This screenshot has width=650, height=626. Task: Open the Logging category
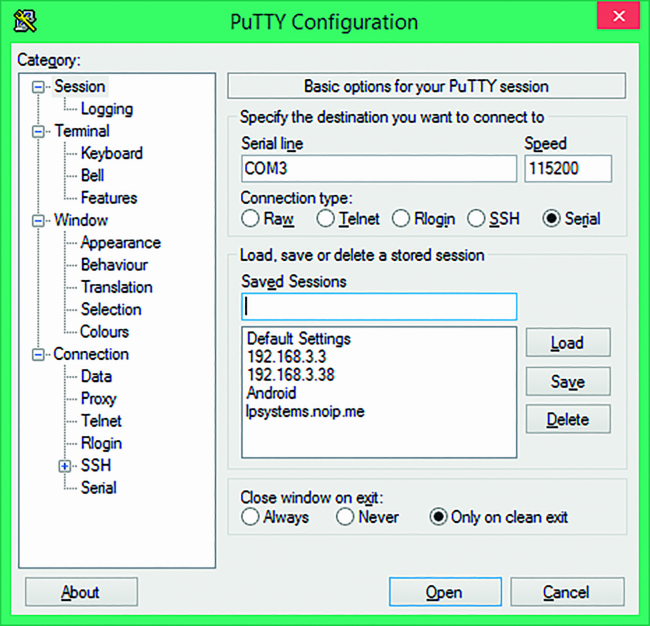(x=107, y=109)
